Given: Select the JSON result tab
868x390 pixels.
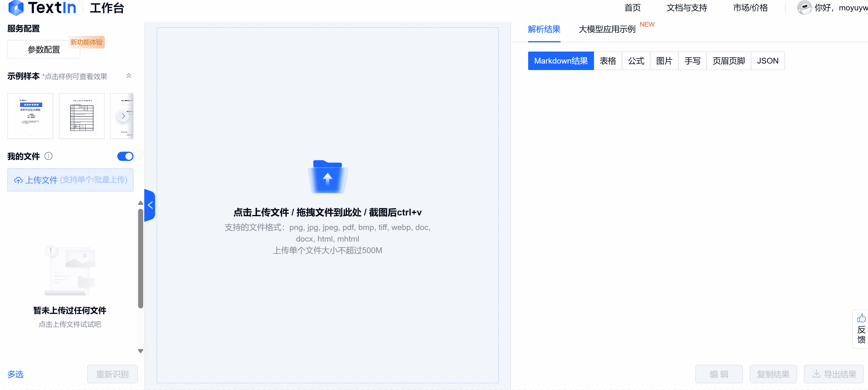Looking at the screenshot, I should click(x=768, y=61).
